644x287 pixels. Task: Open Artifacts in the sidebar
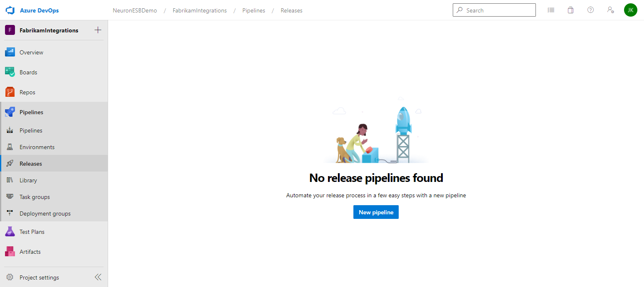tap(54, 252)
